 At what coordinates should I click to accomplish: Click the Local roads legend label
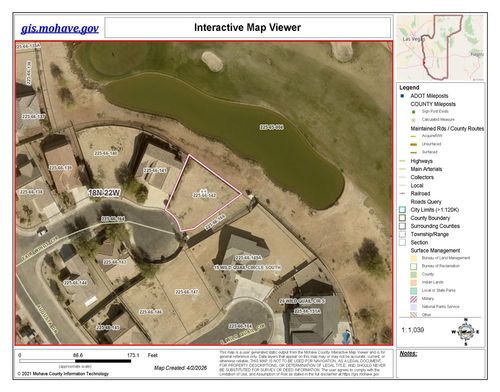click(417, 185)
